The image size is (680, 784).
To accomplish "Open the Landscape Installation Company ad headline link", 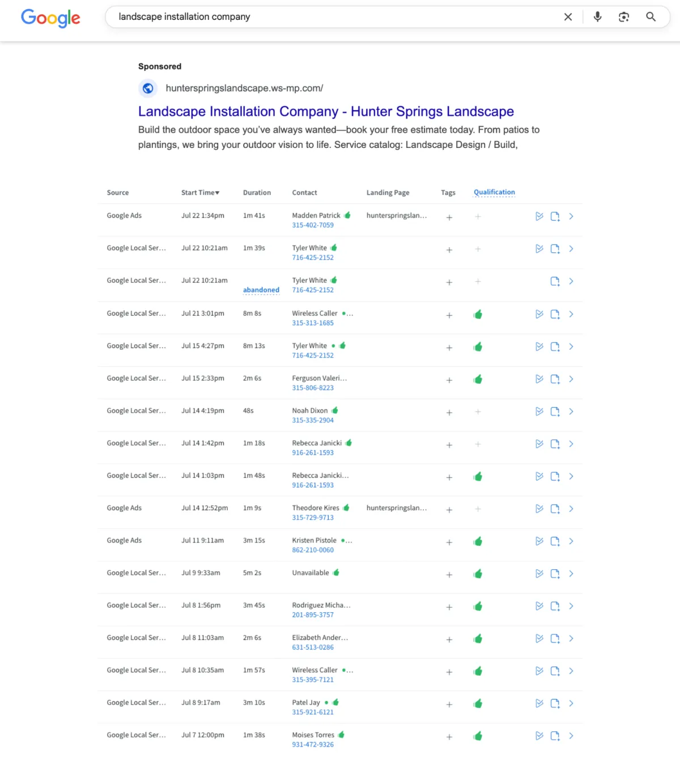I will pos(326,112).
